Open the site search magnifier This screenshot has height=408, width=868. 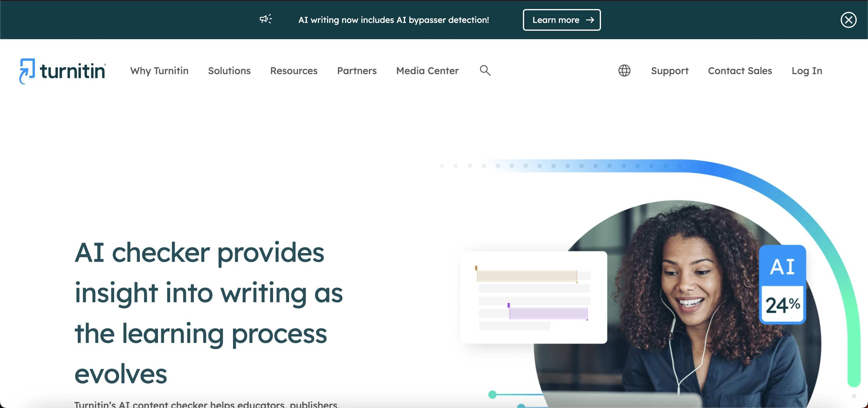(x=485, y=71)
